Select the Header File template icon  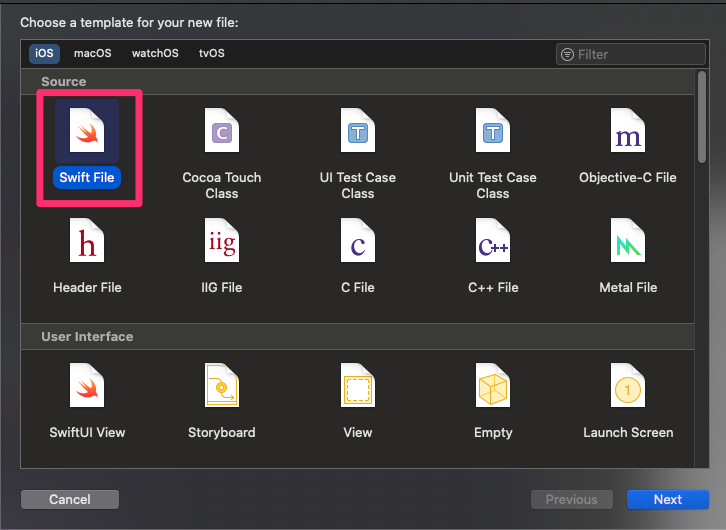pos(87,240)
